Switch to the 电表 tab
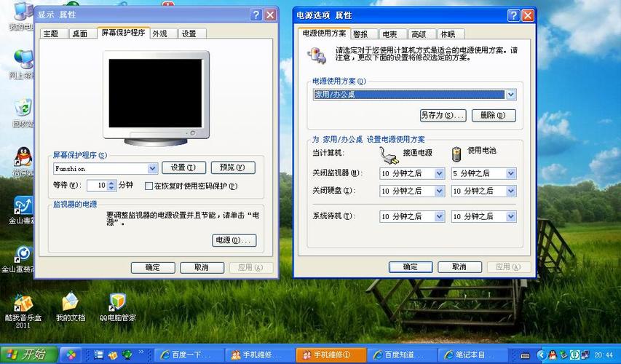The height and width of the screenshot is (364, 621). click(x=392, y=34)
